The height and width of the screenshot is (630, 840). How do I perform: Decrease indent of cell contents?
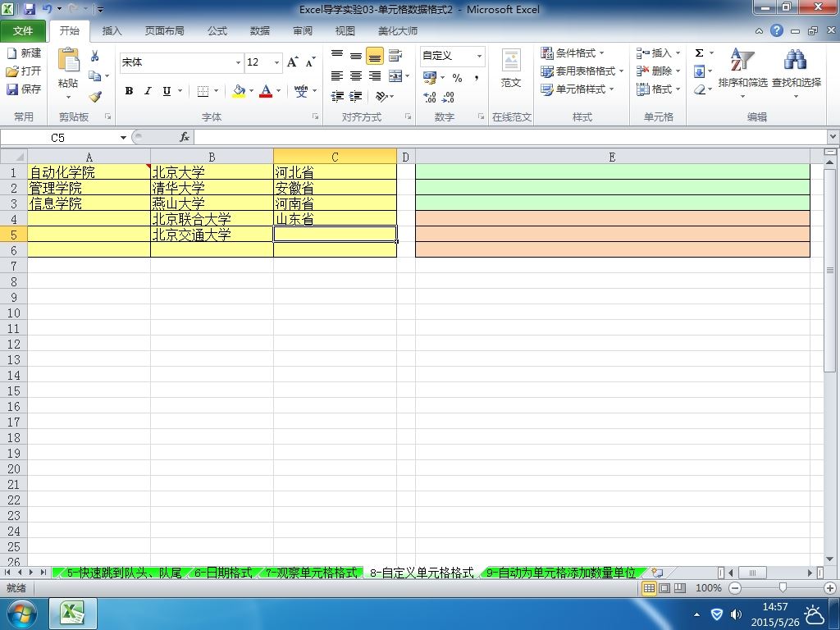click(337, 97)
